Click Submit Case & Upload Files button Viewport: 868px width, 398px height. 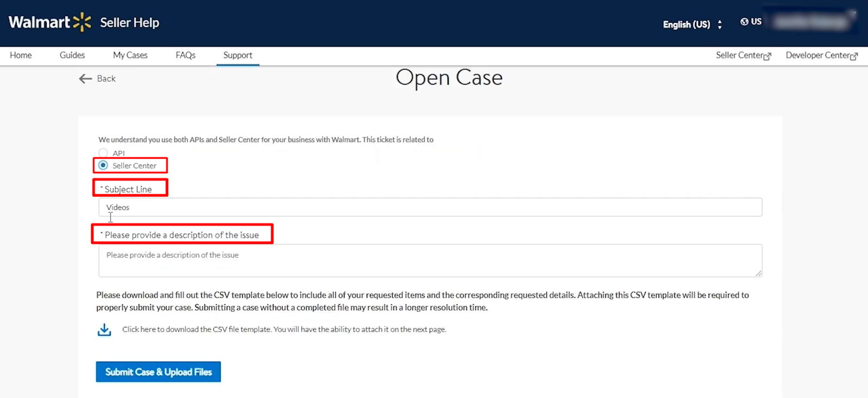[158, 372]
